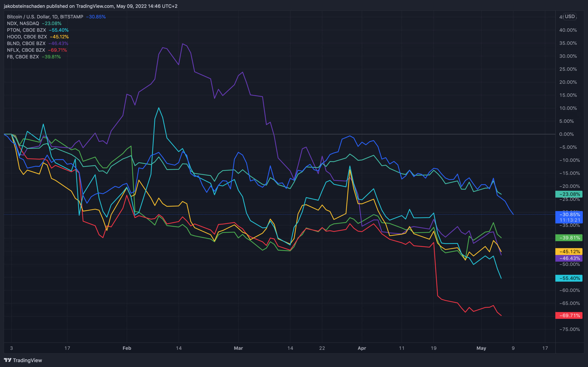Click the green -23.08% price label

pos(569,194)
